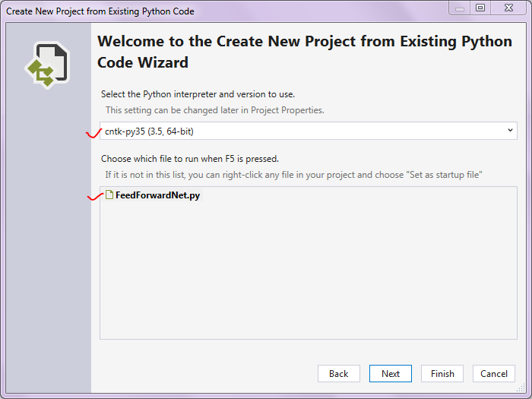Cancel the new project wizard
The width and height of the screenshot is (532, 399).
click(x=493, y=373)
